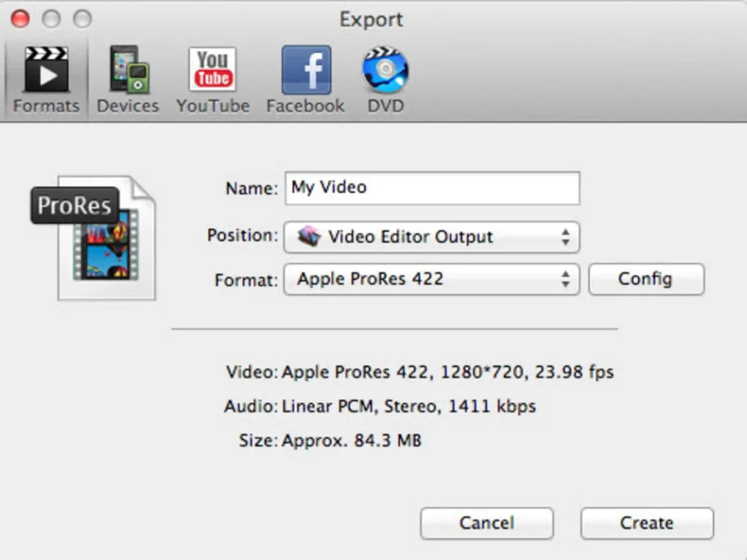Expand the Format selection list

[432, 279]
